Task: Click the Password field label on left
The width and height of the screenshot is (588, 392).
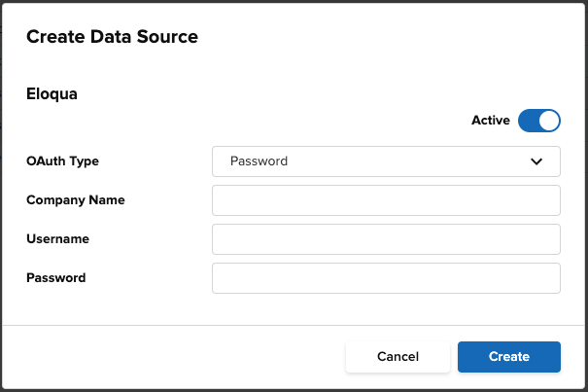Action: click(55, 278)
